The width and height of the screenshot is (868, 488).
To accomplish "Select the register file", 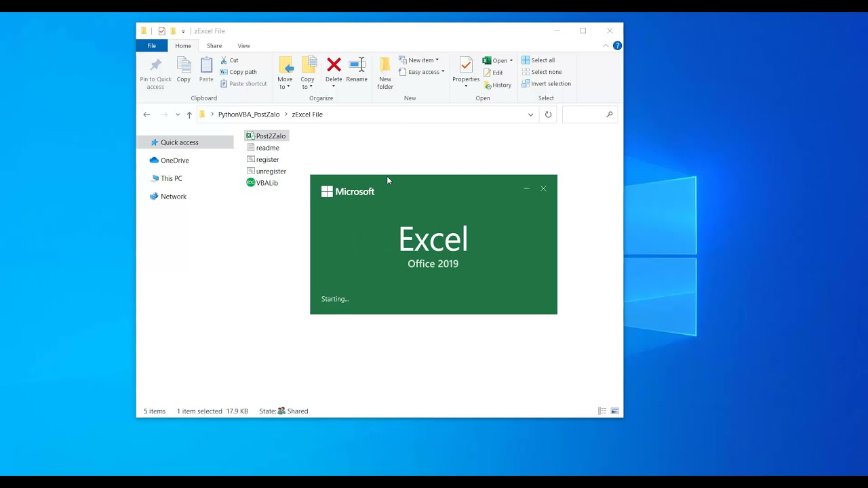I will point(263,159).
